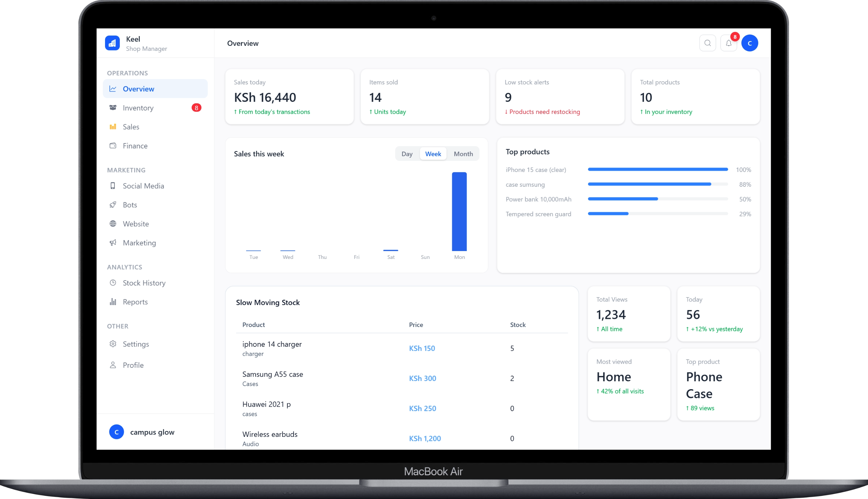Click the iphone 14 charger product name
868x499 pixels.
pos(272,344)
